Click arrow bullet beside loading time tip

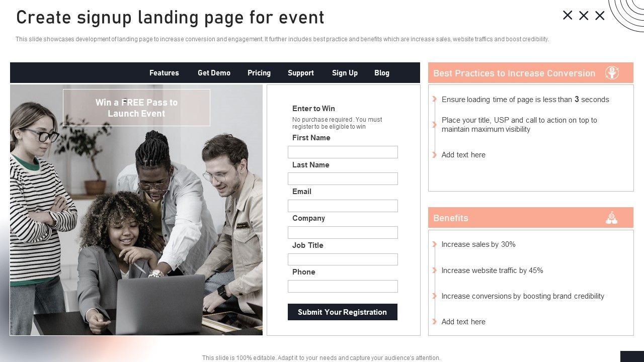pos(435,99)
